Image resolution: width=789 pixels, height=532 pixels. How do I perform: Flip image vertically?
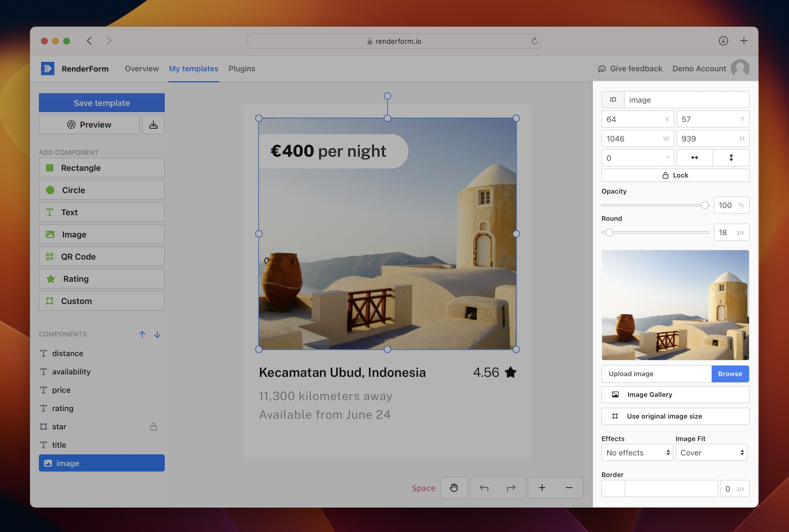pos(731,158)
